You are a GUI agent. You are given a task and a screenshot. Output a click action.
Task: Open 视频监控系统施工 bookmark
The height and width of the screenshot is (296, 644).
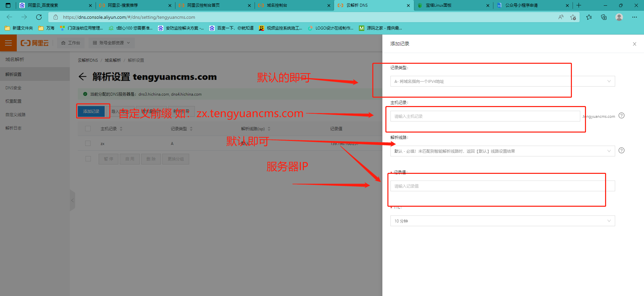click(280, 28)
